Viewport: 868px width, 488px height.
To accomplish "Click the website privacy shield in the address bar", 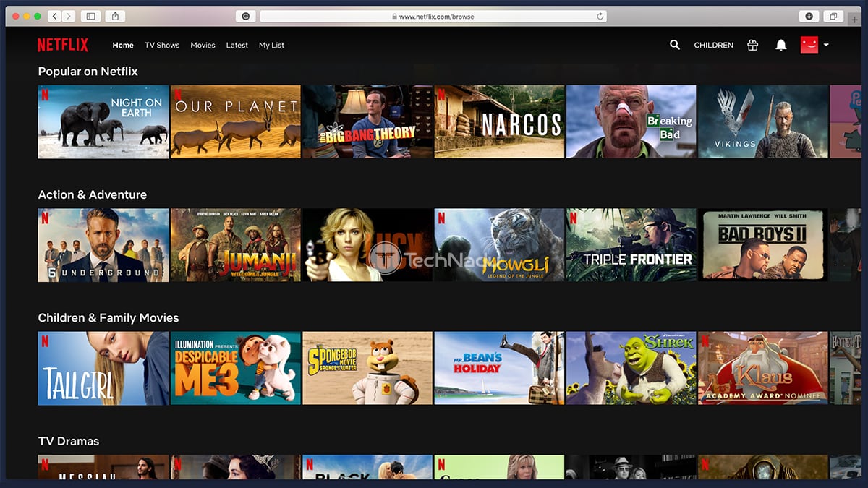I will pos(244,15).
